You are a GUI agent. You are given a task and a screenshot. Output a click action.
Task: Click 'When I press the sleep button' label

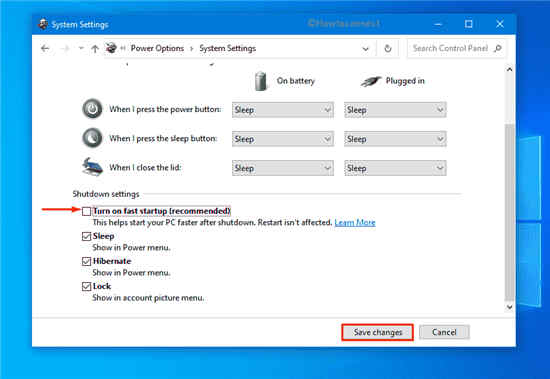[163, 138]
